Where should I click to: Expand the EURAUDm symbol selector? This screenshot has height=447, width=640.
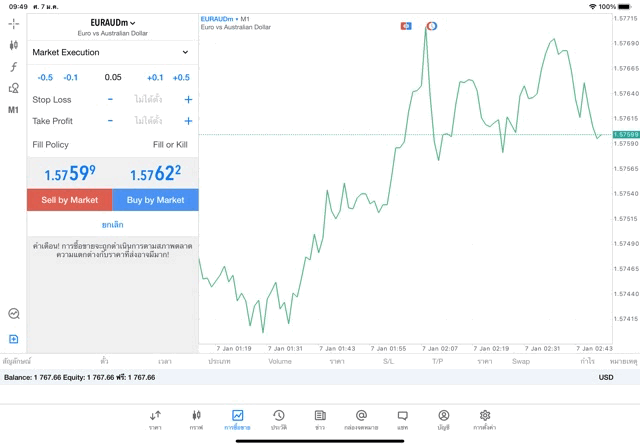click(x=113, y=23)
